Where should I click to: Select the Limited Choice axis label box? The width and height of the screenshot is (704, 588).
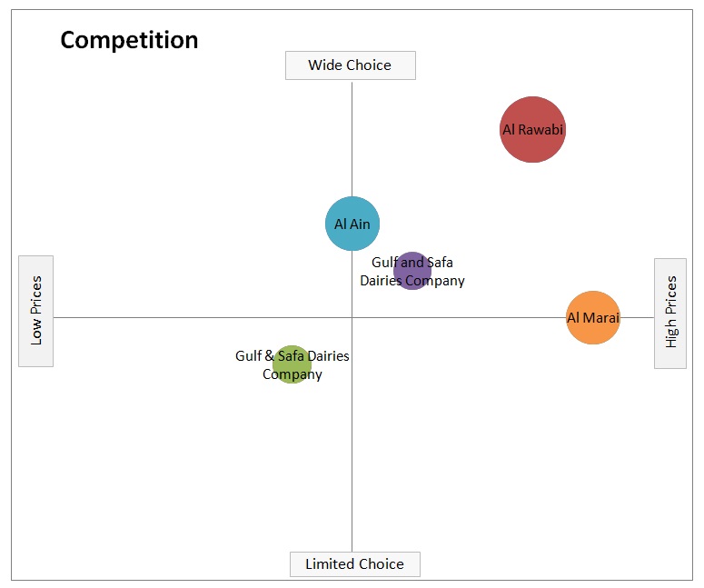pyautogui.click(x=354, y=563)
